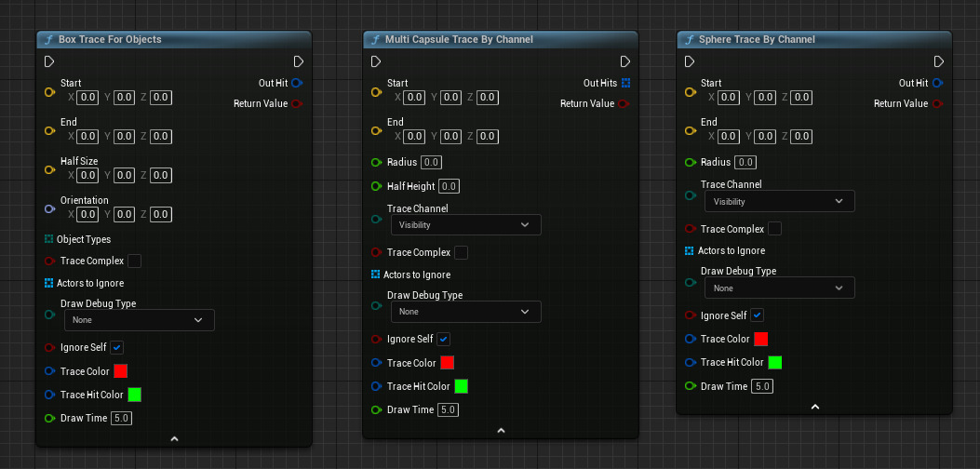Click Orientation X field on Box Trace
This screenshot has height=469, width=980.
point(88,214)
